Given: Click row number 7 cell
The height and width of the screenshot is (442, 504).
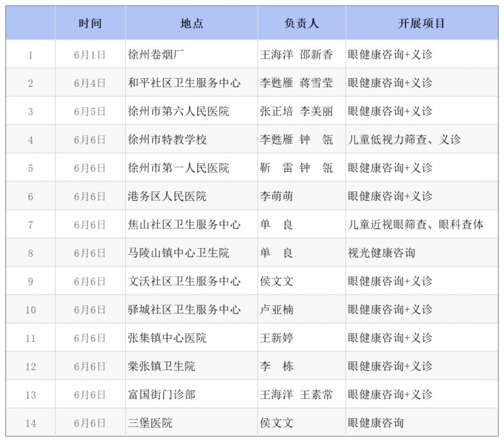Looking at the screenshot, I should (x=30, y=225).
